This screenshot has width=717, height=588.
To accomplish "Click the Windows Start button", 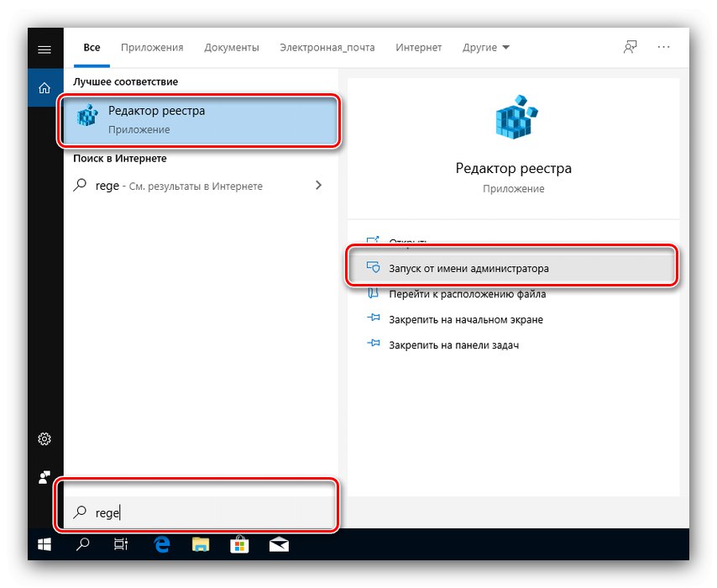I will 43,544.
